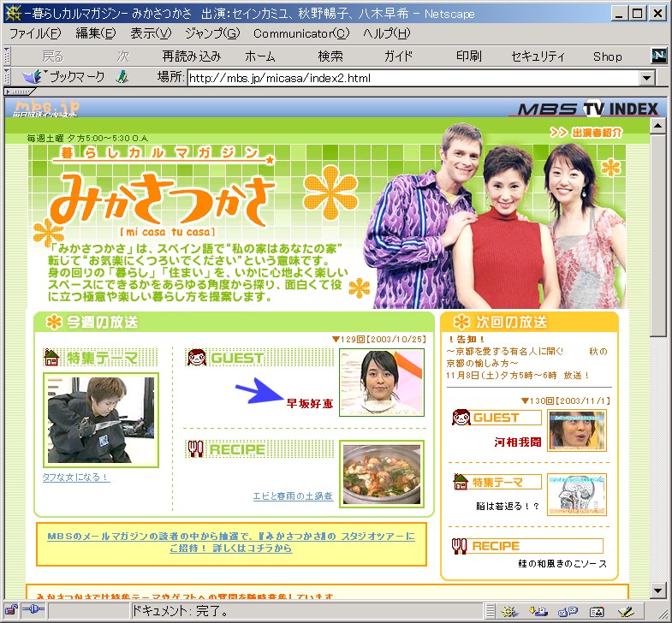Screen dimensions: 672x623
Task: Open the 早坂好恵 guest photo thumbnail
Action: click(x=382, y=383)
